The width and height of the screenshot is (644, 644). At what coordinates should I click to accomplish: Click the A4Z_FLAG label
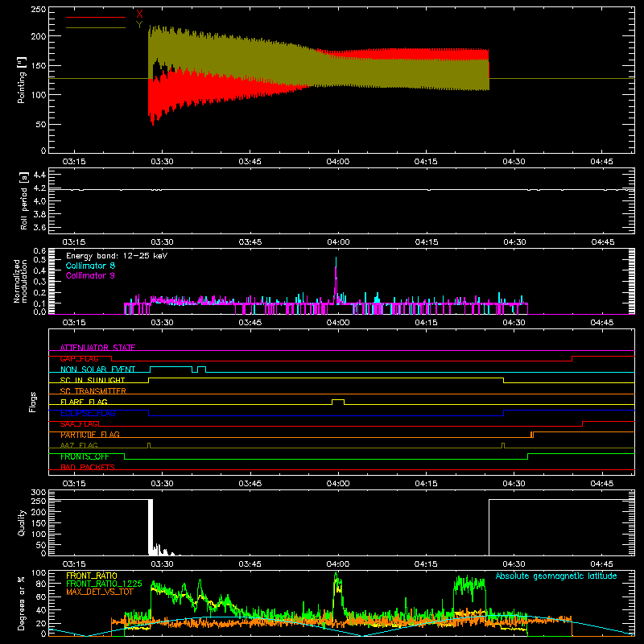tap(79, 445)
